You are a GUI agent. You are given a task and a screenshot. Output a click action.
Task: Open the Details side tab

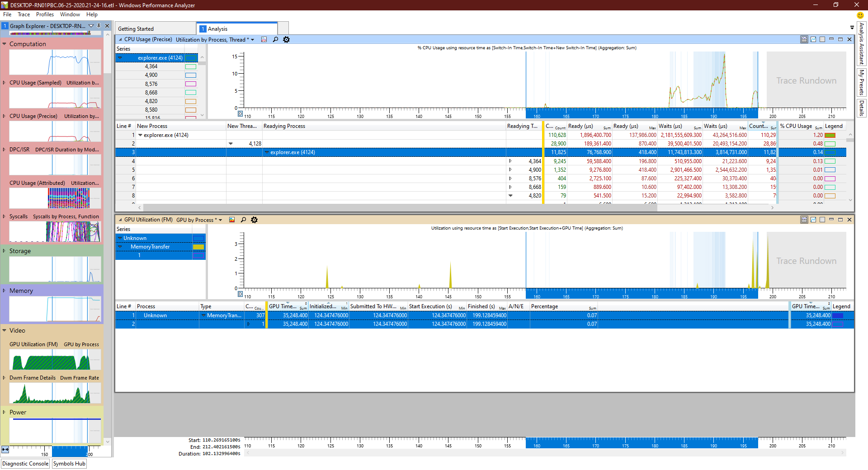tap(862, 108)
